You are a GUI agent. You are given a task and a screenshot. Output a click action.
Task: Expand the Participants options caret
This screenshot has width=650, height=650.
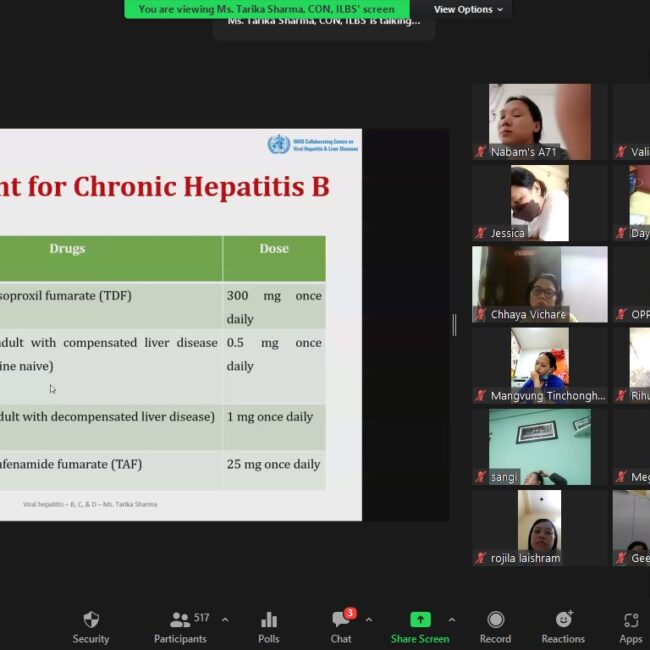pyautogui.click(x=224, y=620)
